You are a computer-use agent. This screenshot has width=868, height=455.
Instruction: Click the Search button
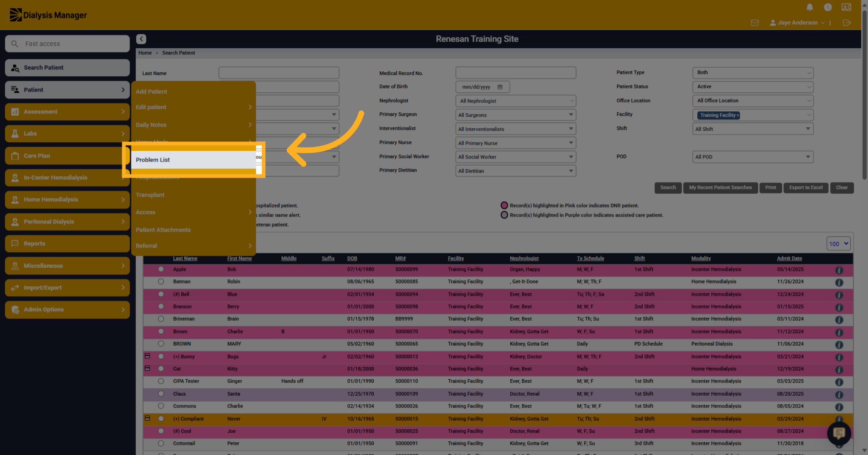(x=668, y=188)
